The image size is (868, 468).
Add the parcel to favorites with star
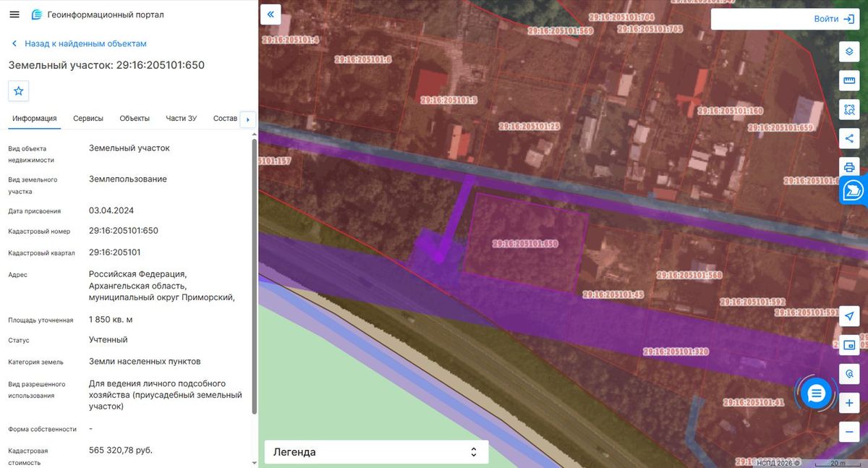[x=19, y=91]
